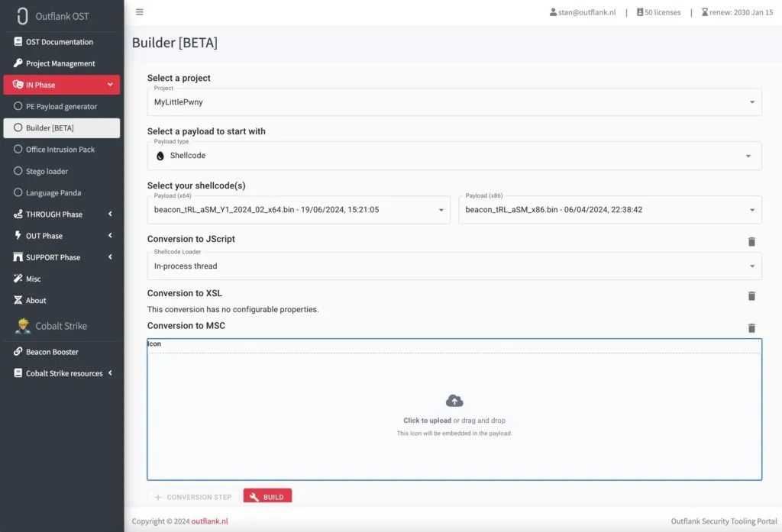Expand the SUPPORT Phase chevron
Viewport: 782px width, 532px height.
[x=110, y=256]
